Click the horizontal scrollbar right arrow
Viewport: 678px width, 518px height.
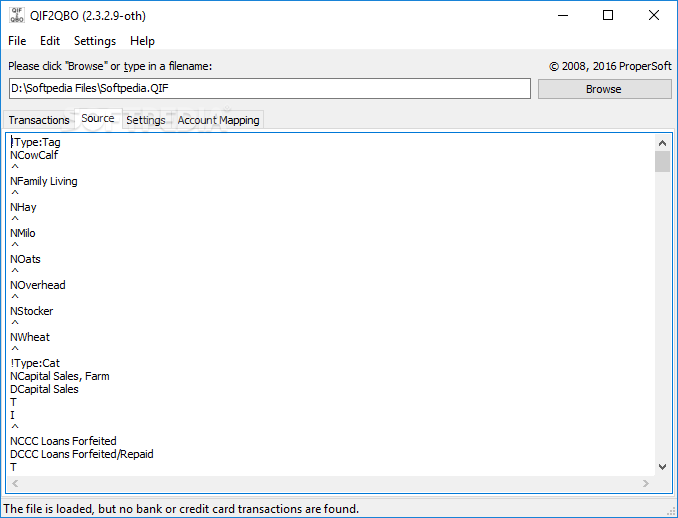646,483
